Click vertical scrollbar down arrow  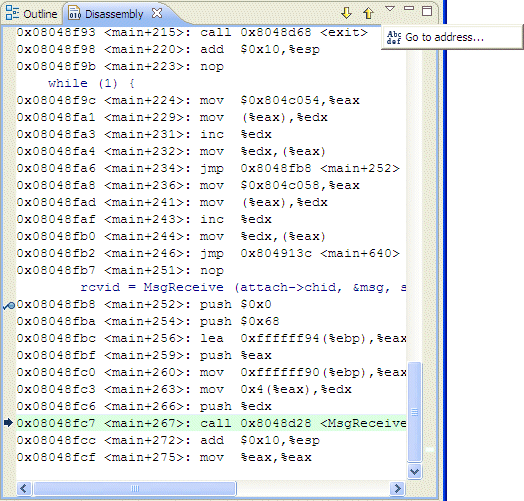coord(414,472)
